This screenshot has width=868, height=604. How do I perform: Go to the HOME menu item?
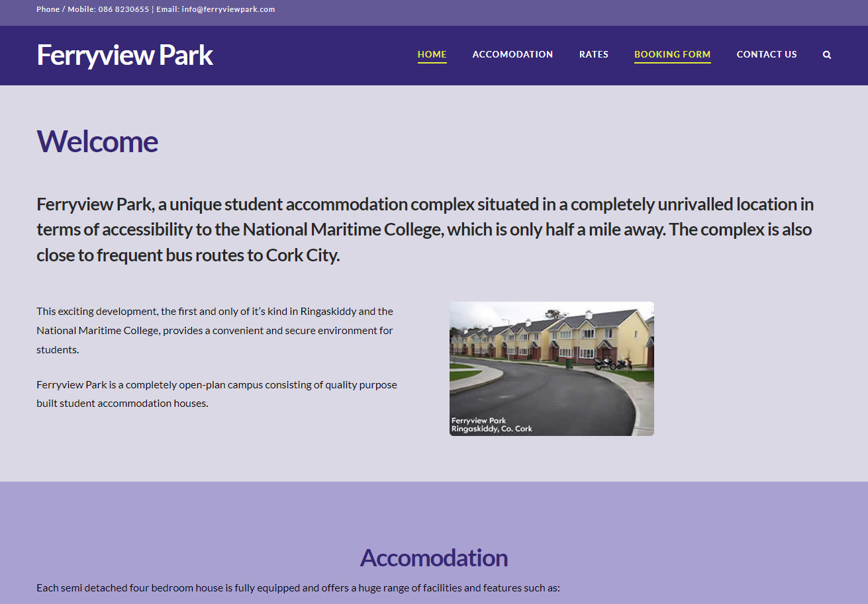pos(432,54)
